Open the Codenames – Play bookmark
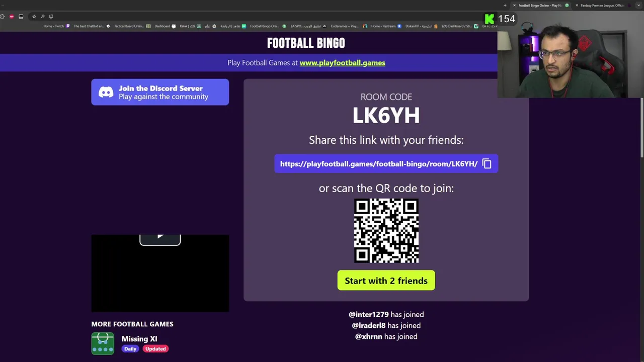This screenshot has height=362, width=644. tap(349, 26)
